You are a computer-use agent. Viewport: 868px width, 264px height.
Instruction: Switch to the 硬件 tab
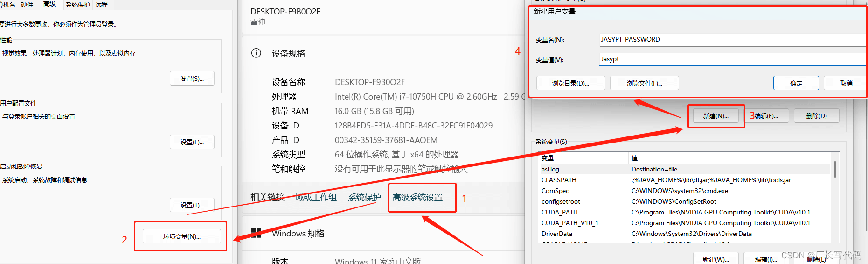pos(27,5)
